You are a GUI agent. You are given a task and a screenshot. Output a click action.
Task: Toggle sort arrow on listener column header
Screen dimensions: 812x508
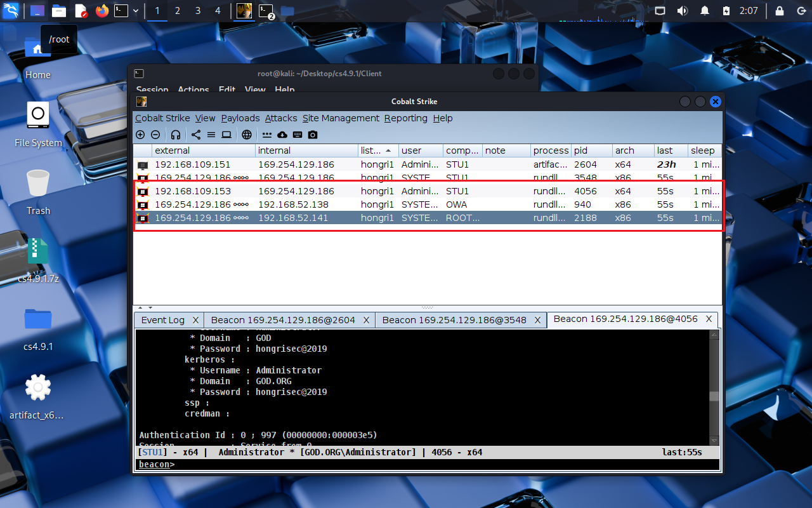point(388,150)
